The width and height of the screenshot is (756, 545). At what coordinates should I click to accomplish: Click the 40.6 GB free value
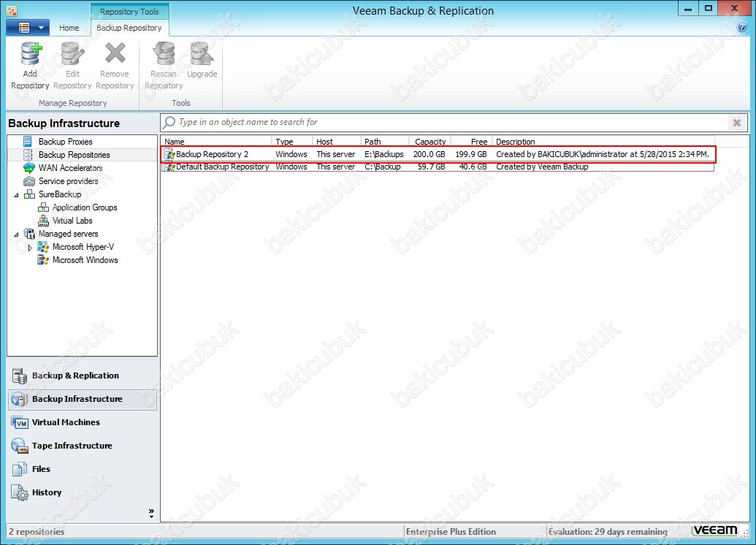[473, 167]
